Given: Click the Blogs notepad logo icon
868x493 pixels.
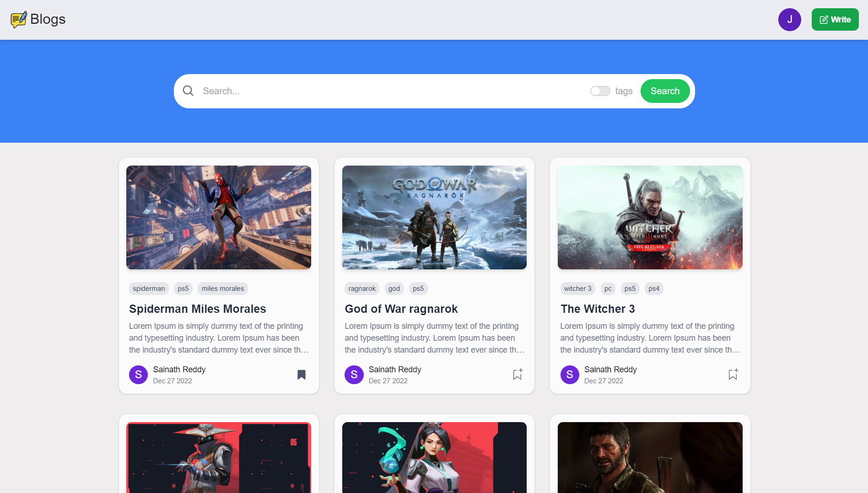Looking at the screenshot, I should (x=19, y=19).
